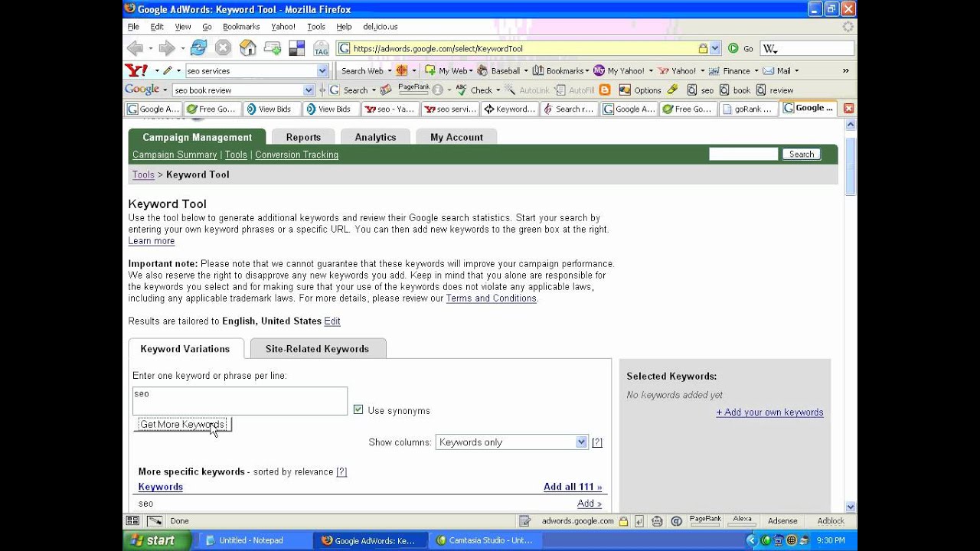Screen dimensions: 980x551
Task: Click the Adsense status bar item
Action: (x=782, y=521)
